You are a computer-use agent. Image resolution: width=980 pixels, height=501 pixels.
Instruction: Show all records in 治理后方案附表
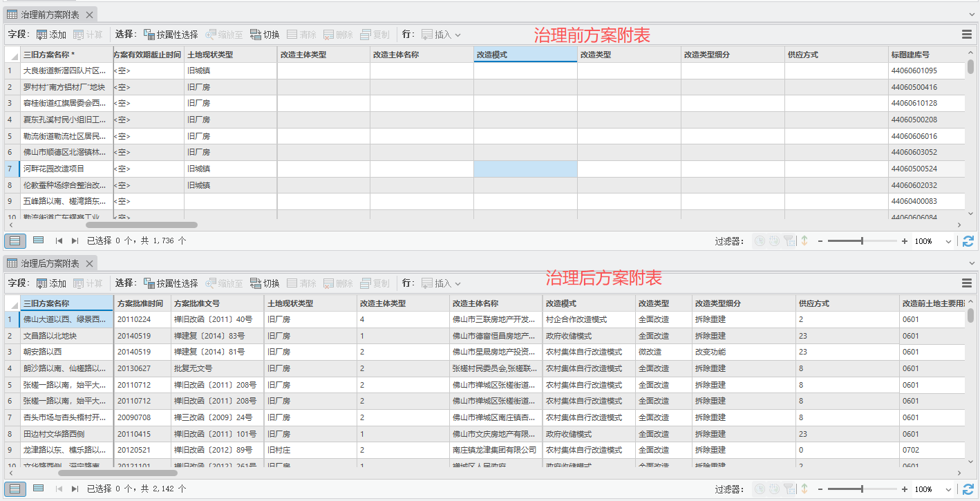(x=15, y=489)
